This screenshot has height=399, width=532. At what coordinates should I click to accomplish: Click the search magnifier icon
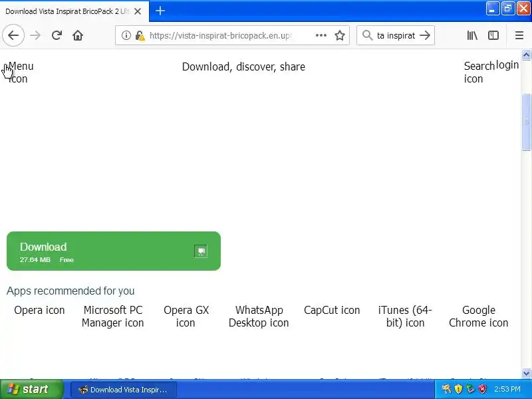tap(367, 35)
